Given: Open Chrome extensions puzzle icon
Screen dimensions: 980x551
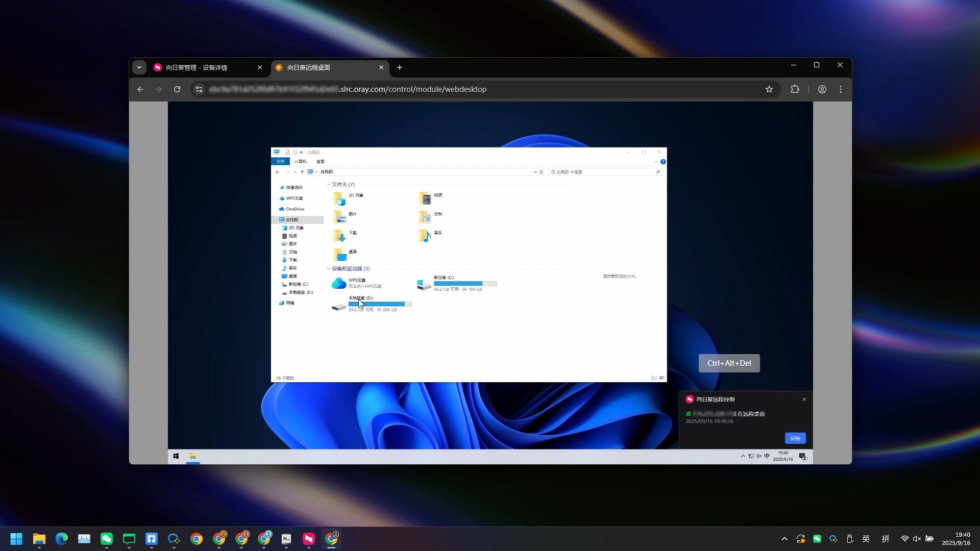Looking at the screenshot, I should [795, 89].
